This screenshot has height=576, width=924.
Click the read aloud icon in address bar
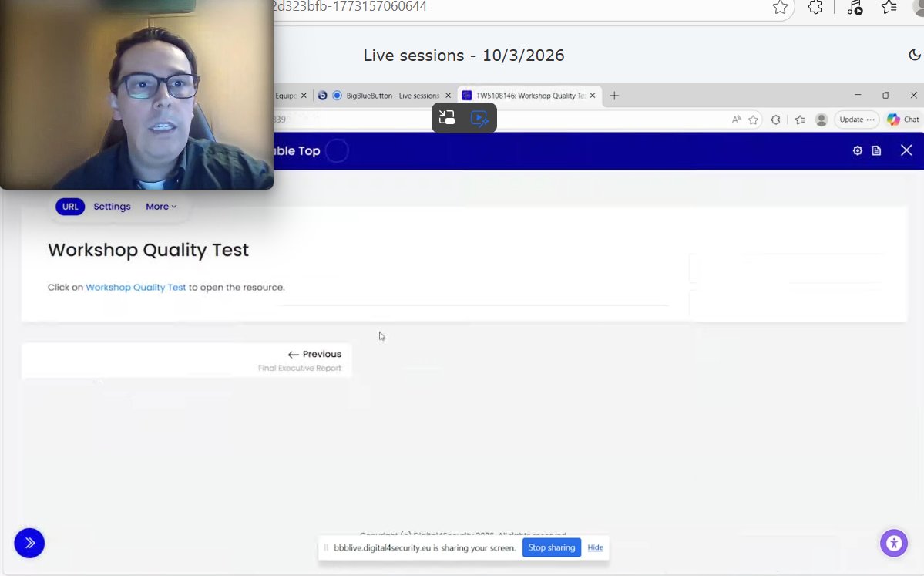pyautogui.click(x=736, y=120)
